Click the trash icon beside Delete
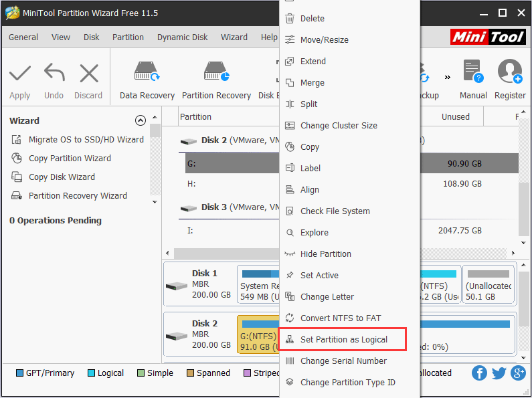The image size is (532, 398). pos(290,18)
